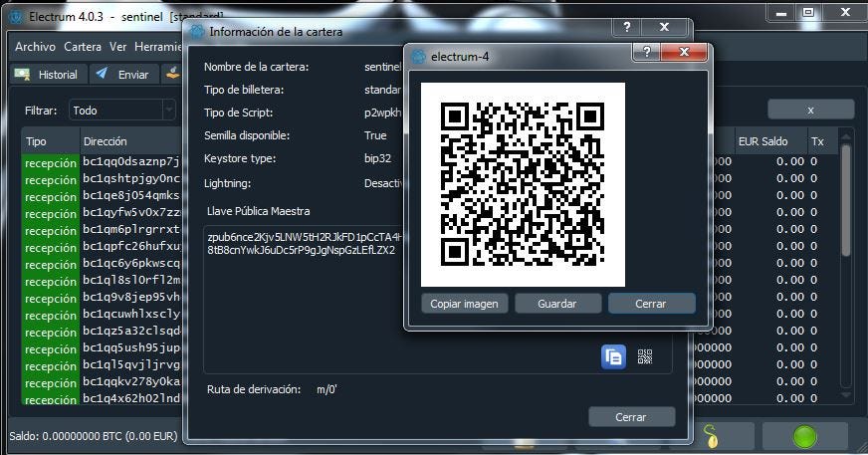Open the Ver menu
This screenshot has width=868, height=455.
point(117,47)
